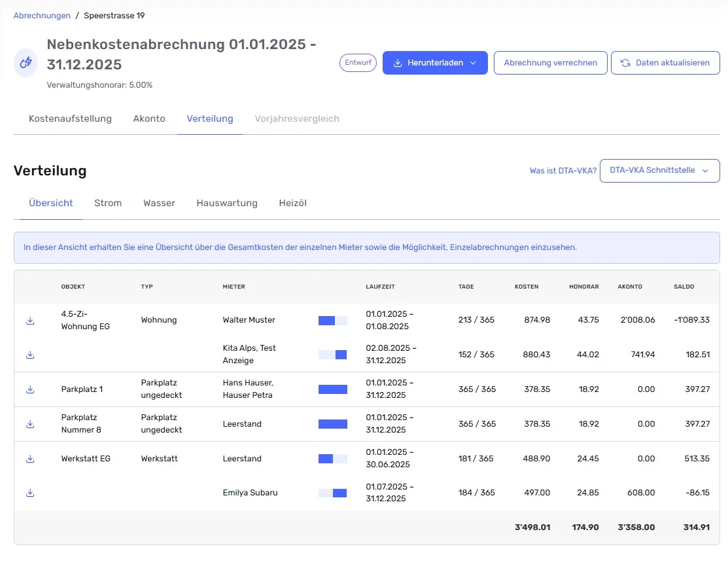
Task: Select the 'Parkplatz Nummer 8' object cell
Action: coord(81,423)
